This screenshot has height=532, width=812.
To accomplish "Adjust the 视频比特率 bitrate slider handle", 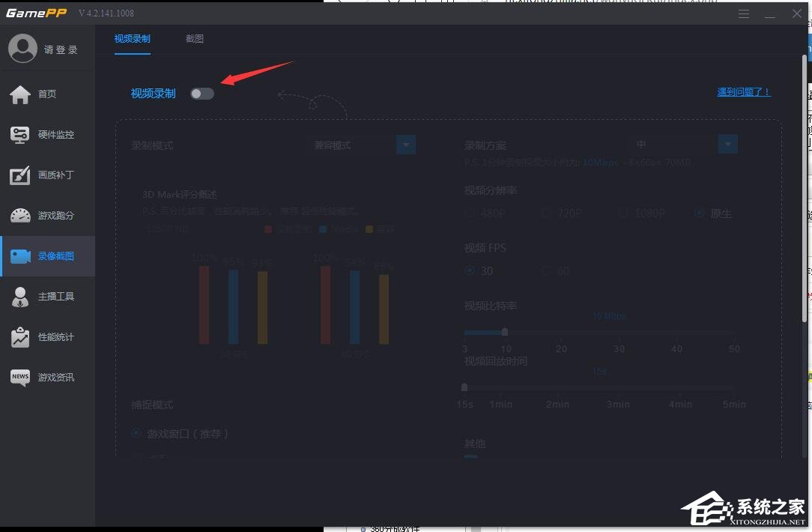I will (504, 332).
